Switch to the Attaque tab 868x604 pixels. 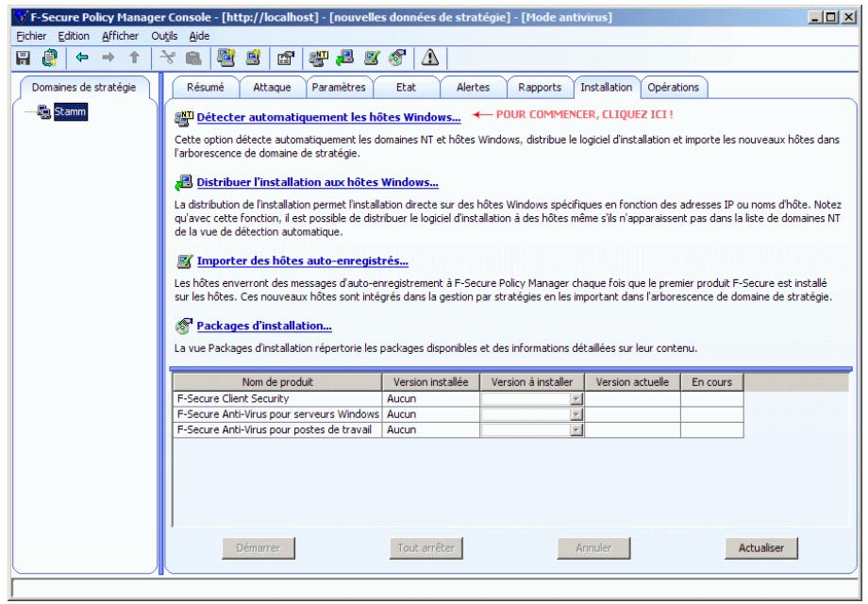272,88
